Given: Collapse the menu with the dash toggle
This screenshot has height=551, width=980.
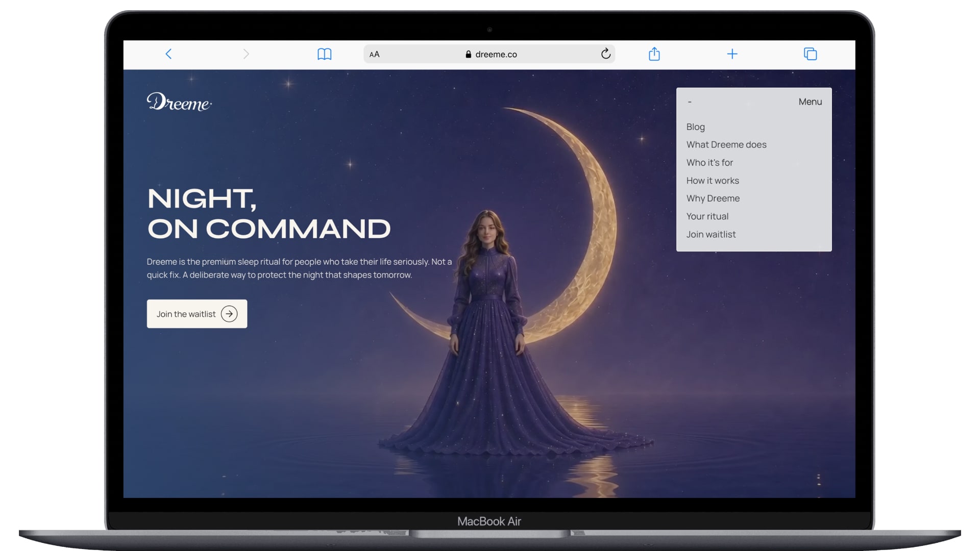Looking at the screenshot, I should 690,102.
